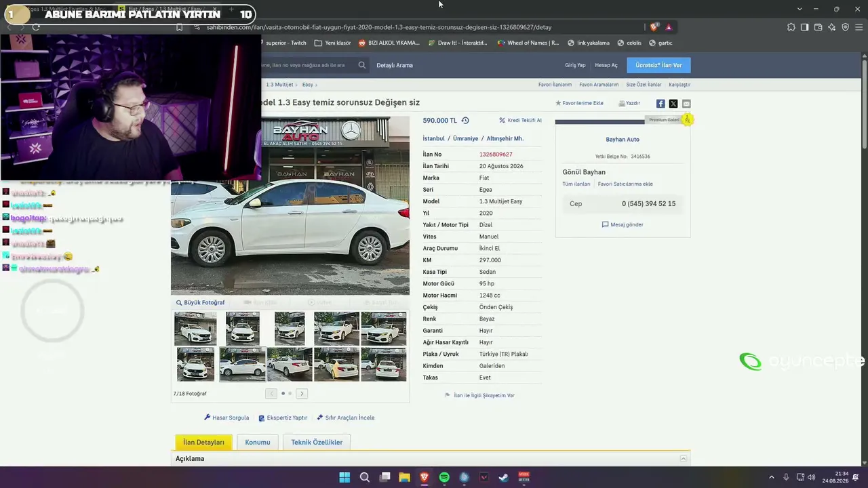The image size is (868, 488).
Task: Share the listing by email icon
Action: tap(686, 104)
